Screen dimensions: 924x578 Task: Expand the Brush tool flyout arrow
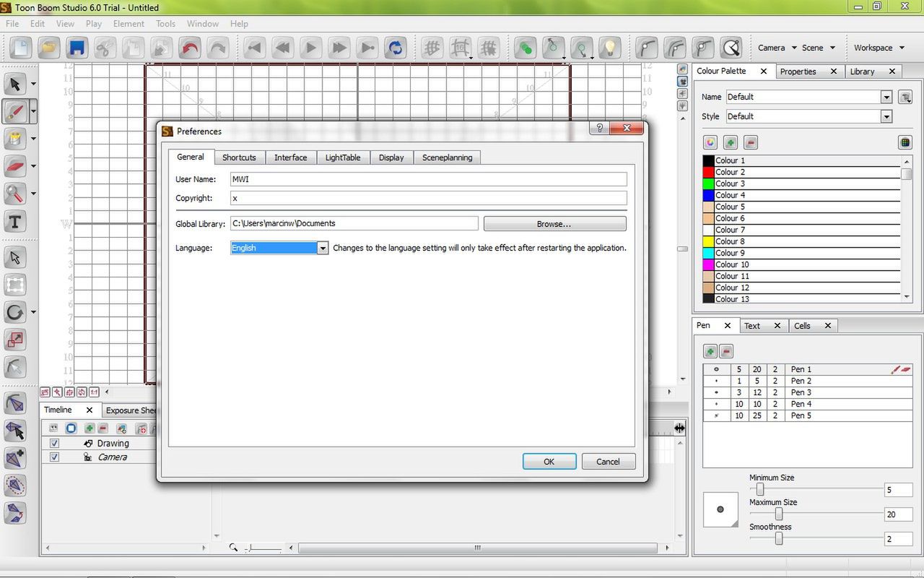coord(33,111)
